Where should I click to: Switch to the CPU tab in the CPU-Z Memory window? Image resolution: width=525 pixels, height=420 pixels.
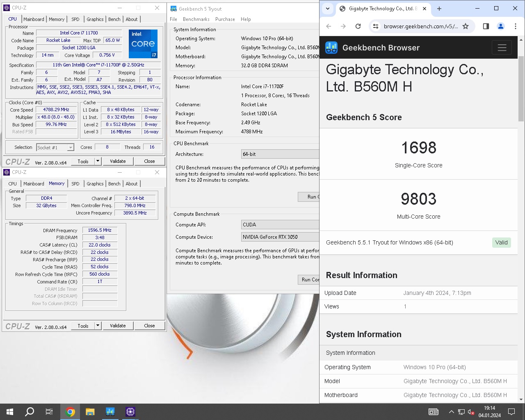tap(13, 184)
